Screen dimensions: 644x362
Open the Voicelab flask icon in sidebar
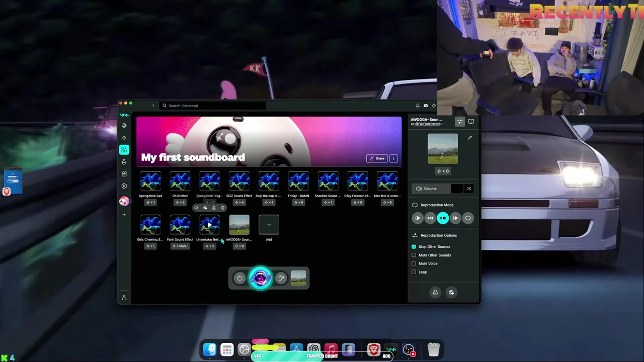[124, 162]
